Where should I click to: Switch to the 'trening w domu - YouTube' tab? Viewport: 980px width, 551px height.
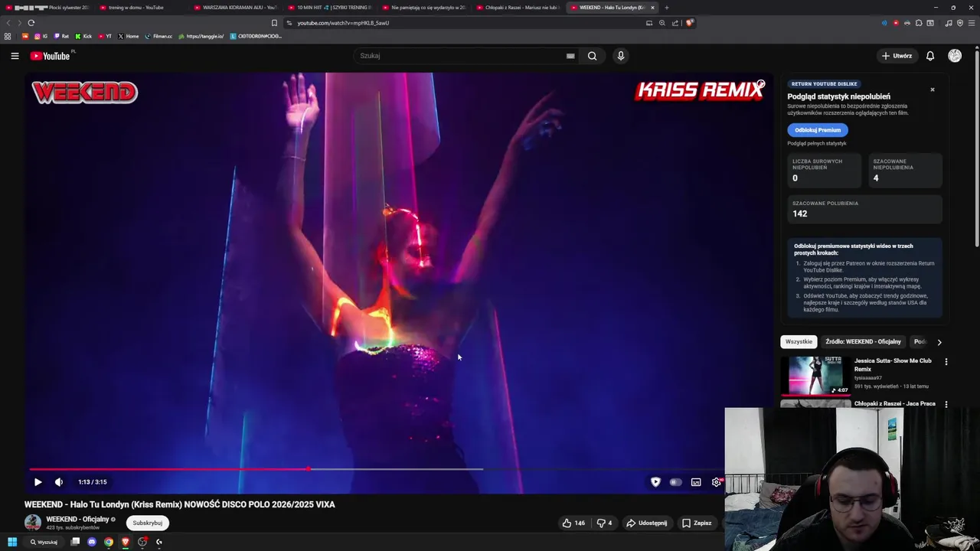click(x=142, y=8)
